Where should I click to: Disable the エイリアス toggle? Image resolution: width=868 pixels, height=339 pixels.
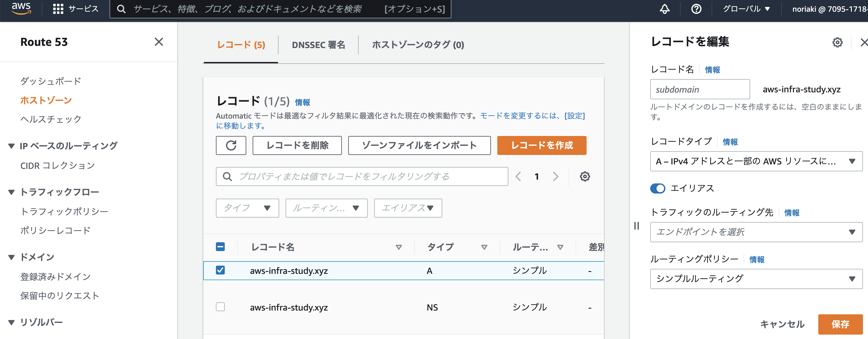click(x=659, y=189)
